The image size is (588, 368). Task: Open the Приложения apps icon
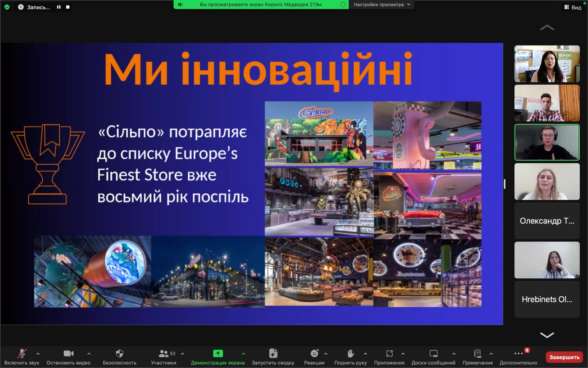[389, 354]
